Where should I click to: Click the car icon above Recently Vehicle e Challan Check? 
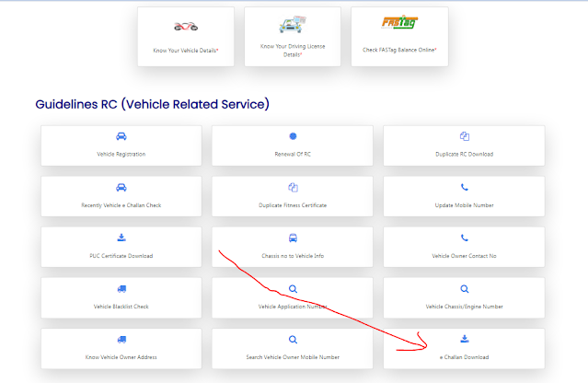(x=121, y=187)
